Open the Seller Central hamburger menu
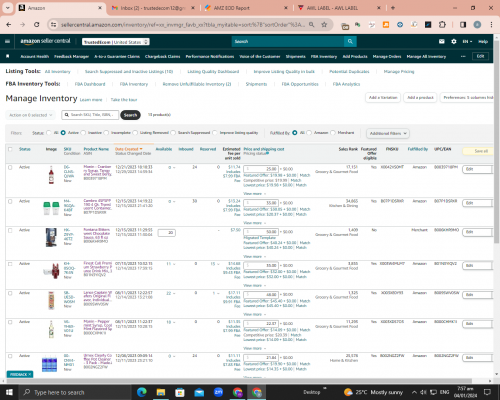The width and height of the screenshot is (500, 400). coord(7,41)
